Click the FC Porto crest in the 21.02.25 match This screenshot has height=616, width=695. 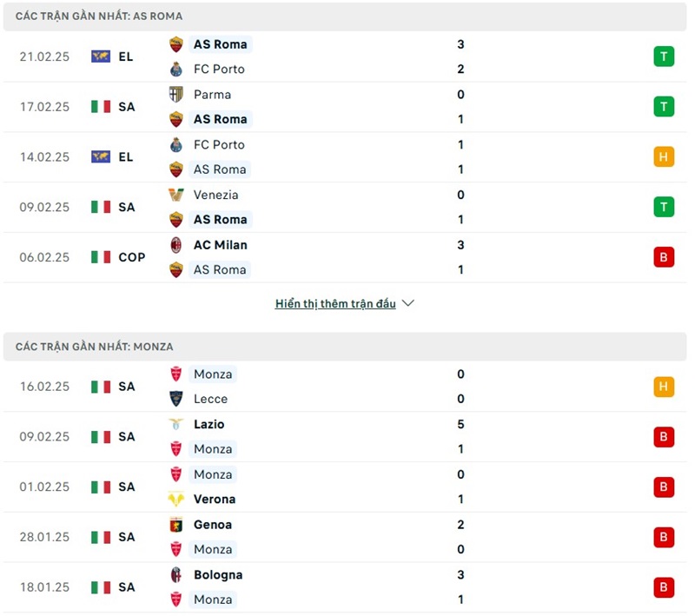[x=176, y=69]
